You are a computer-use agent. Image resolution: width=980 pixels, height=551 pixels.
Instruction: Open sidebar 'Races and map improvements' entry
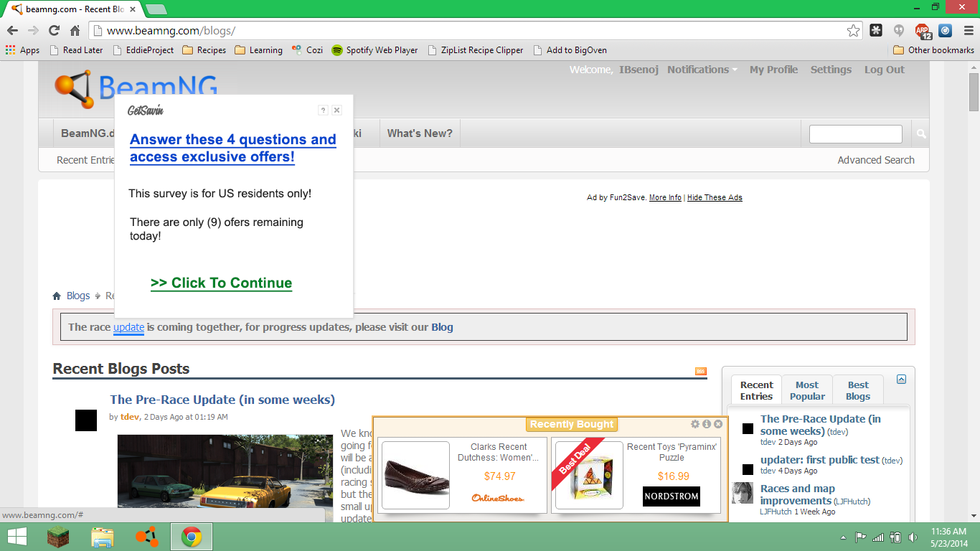(x=798, y=494)
